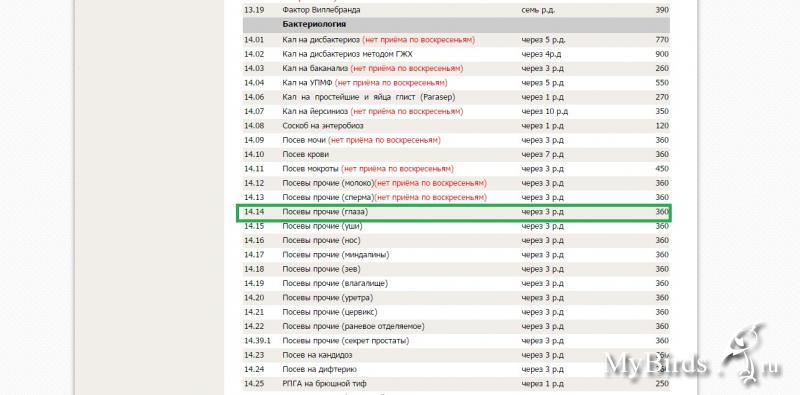Viewport: 800px width, 395px height.
Task: Select row 14.01 Кал на дисбактериоз
Action: 456,40
